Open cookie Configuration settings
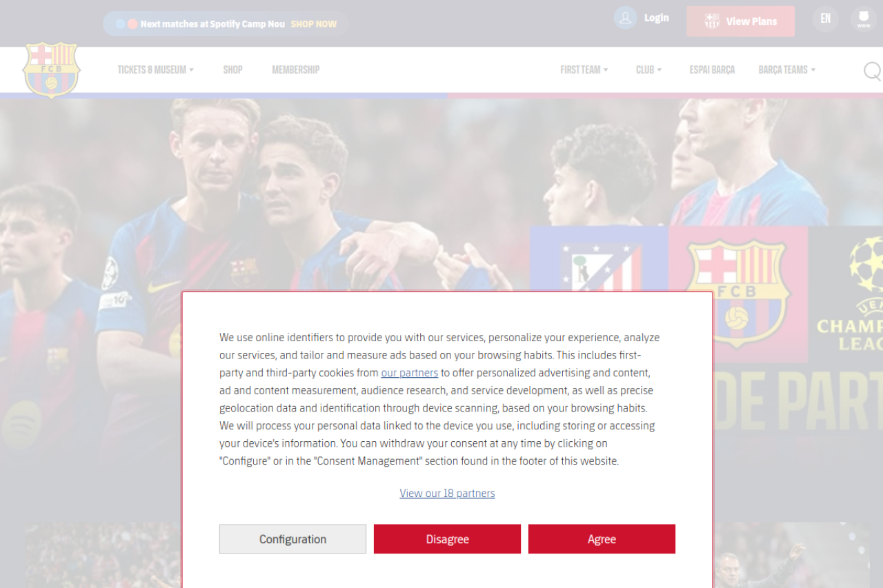The width and height of the screenshot is (883, 588). [292, 539]
